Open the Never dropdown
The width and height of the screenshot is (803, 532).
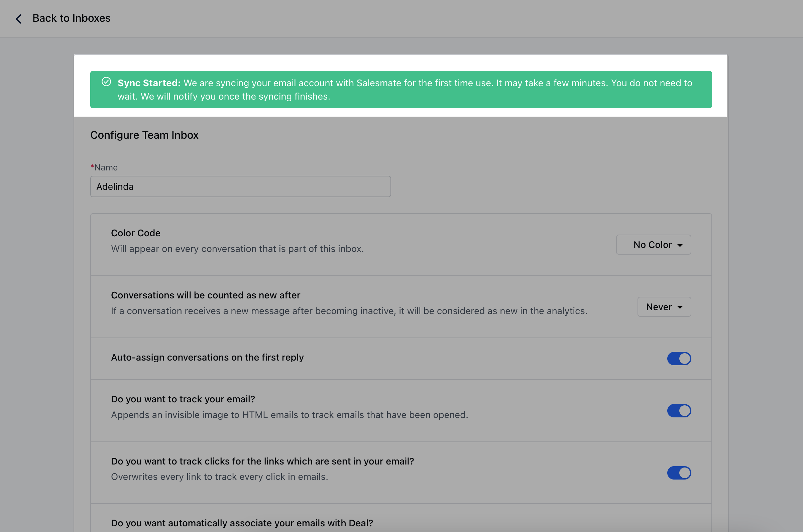pos(664,307)
